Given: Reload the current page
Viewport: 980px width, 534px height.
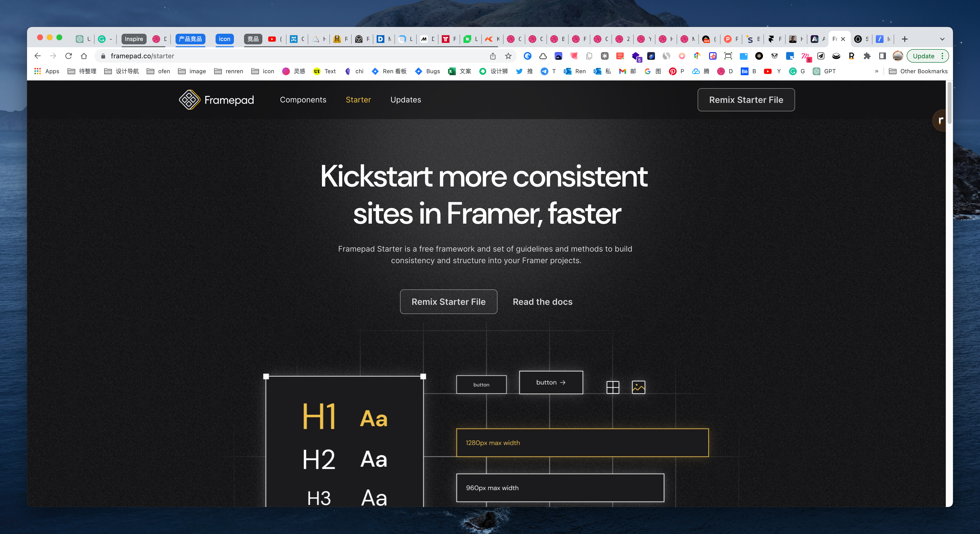Looking at the screenshot, I should point(68,56).
